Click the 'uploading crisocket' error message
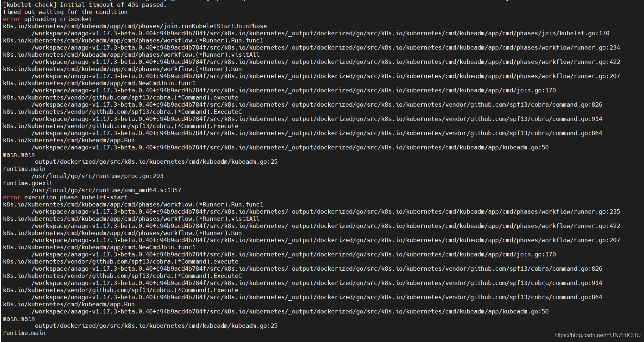644x342 pixels. 47,19
